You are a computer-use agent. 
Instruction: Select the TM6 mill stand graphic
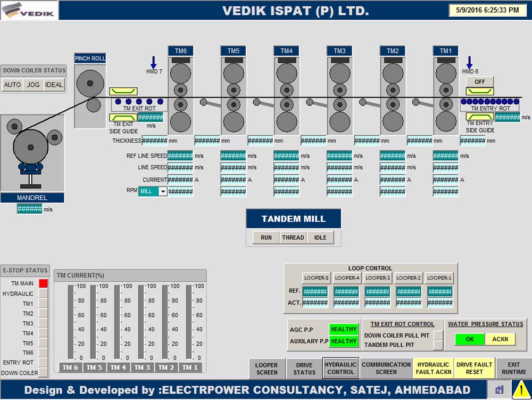click(x=180, y=95)
